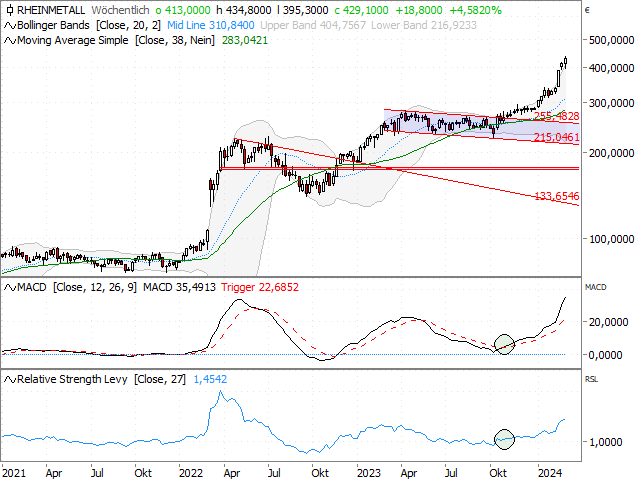
Task: Click RSL parameters [Close, 27]
Action: (x=160, y=379)
